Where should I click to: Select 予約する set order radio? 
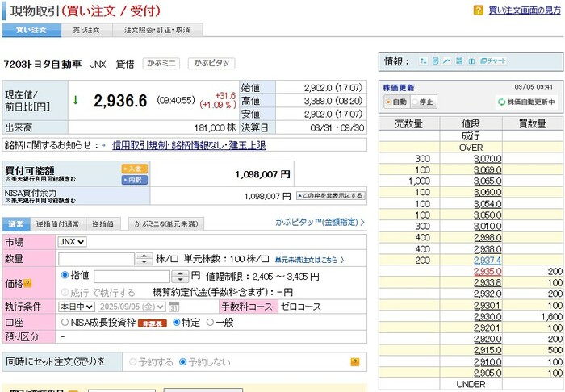(x=133, y=362)
